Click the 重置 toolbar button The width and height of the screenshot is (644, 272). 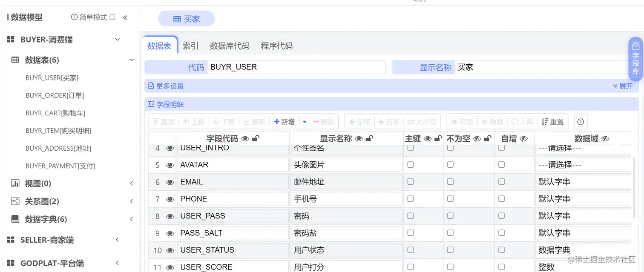click(x=553, y=122)
